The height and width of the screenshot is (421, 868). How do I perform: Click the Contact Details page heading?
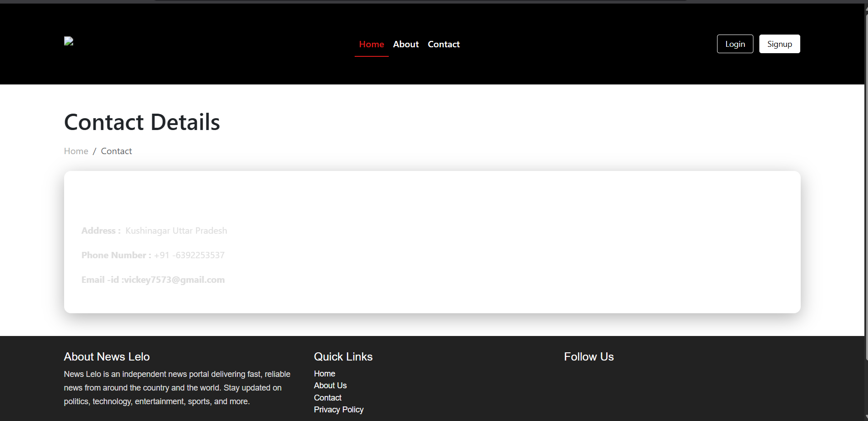point(142,122)
